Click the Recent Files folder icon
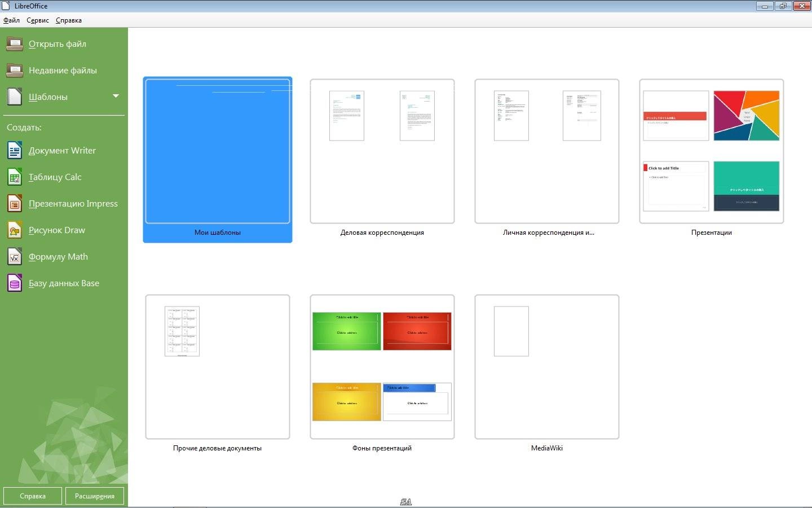This screenshot has width=812, height=508. tap(15, 71)
